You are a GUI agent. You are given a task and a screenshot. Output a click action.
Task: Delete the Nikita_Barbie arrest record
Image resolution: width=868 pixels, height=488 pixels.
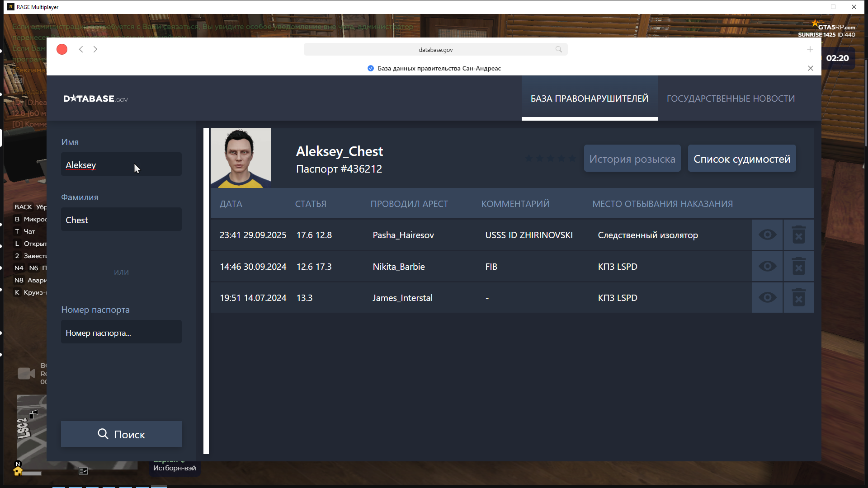[x=799, y=267]
